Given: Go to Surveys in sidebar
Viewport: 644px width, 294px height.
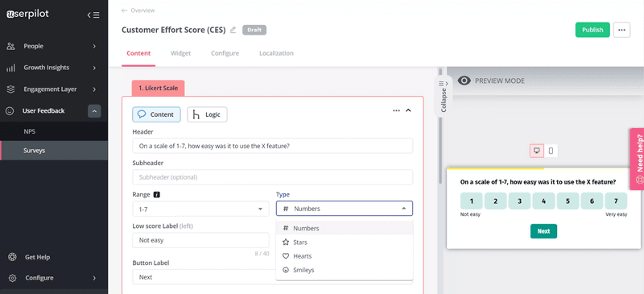Looking at the screenshot, I should (54, 151).
